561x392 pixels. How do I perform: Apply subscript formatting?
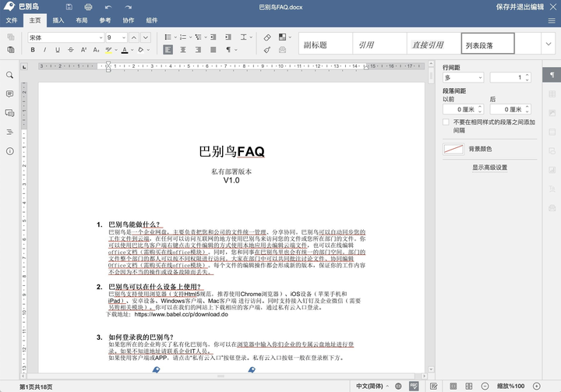96,50
